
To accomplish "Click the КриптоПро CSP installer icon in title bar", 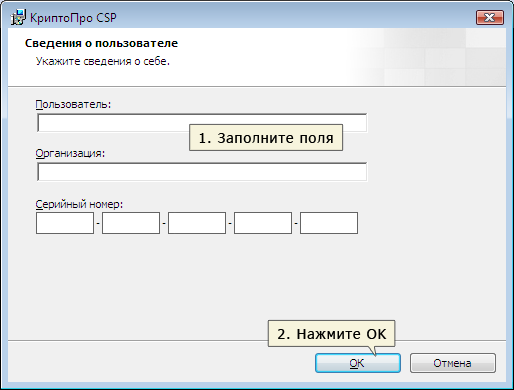I will tap(18, 17).
